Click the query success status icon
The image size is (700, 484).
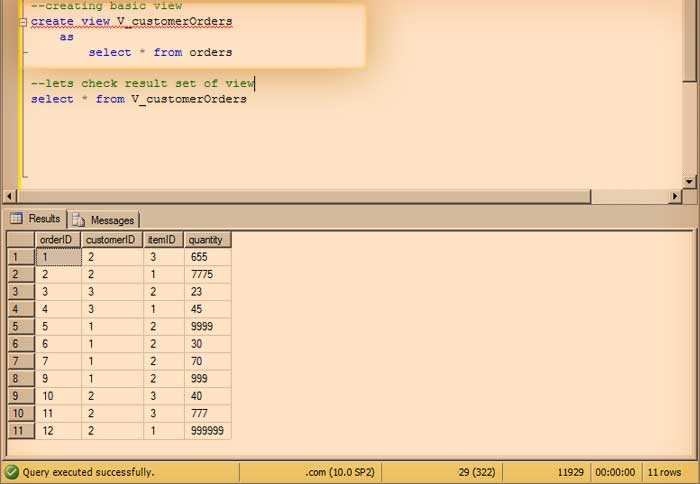(x=12, y=472)
